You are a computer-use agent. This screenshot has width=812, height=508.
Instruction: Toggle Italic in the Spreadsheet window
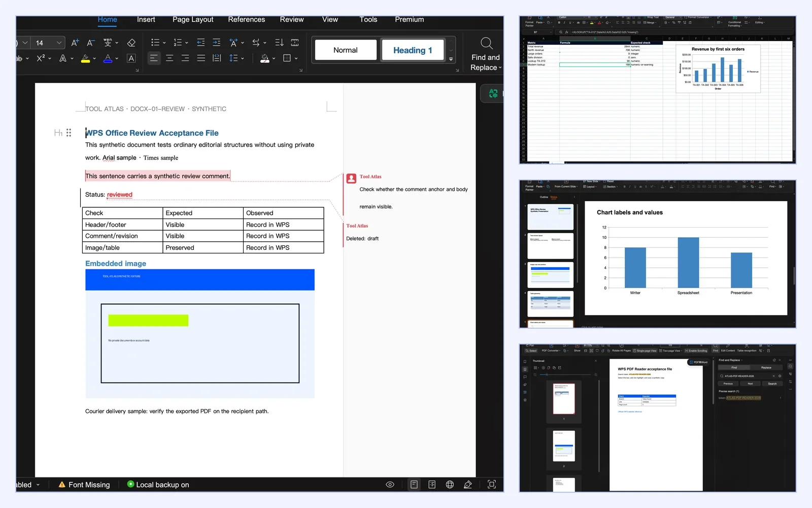pyautogui.click(x=564, y=22)
